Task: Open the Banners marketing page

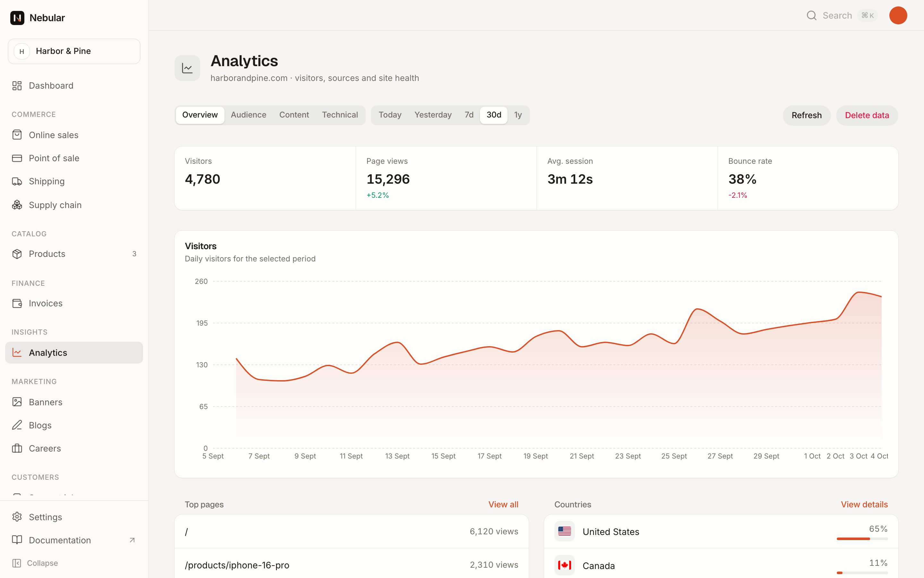Action: click(x=74, y=402)
